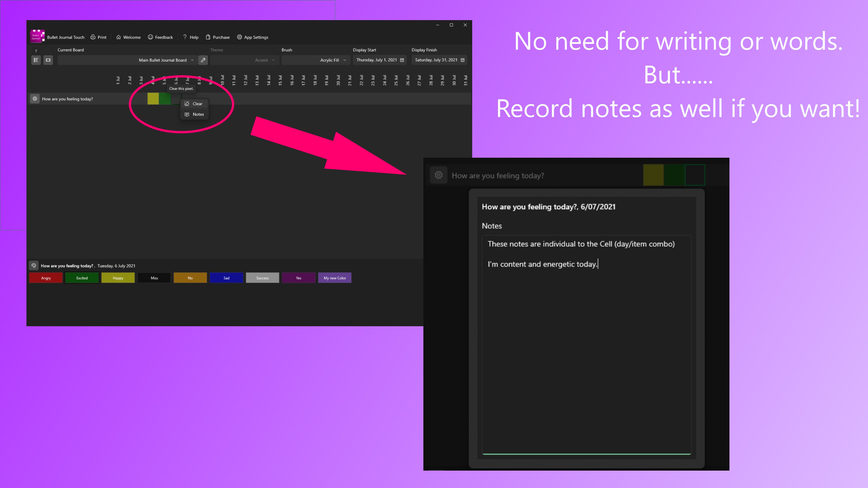Open the Purchase option
Viewport: 868px width, 488px height.
pos(218,37)
